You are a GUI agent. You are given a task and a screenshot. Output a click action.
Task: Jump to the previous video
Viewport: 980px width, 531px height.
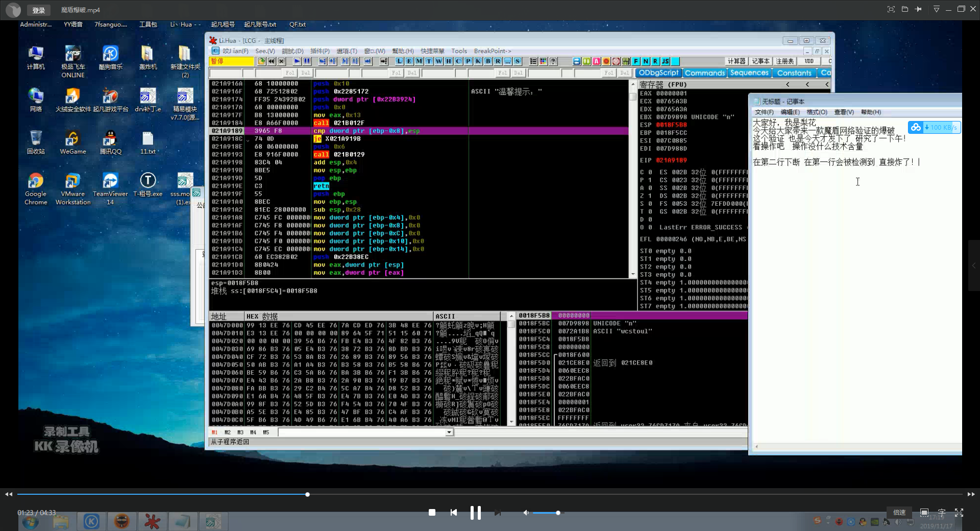pyautogui.click(x=453, y=512)
